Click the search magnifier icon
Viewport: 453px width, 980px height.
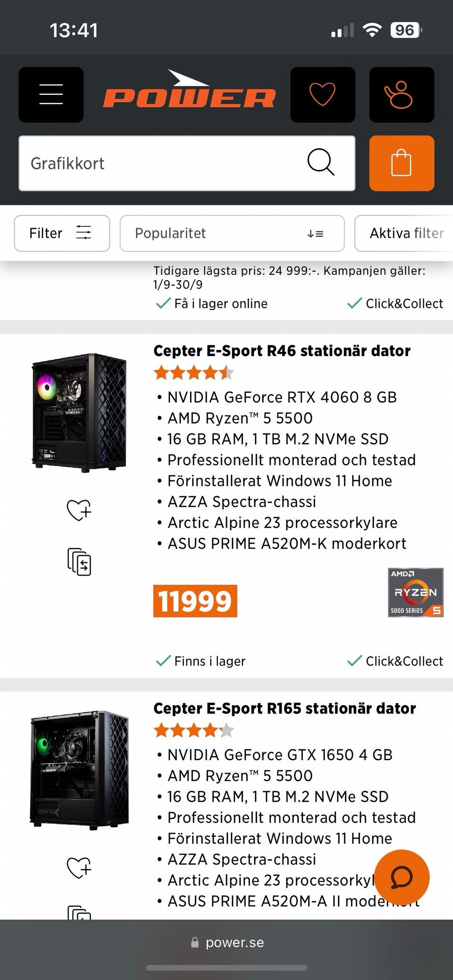click(321, 163)
